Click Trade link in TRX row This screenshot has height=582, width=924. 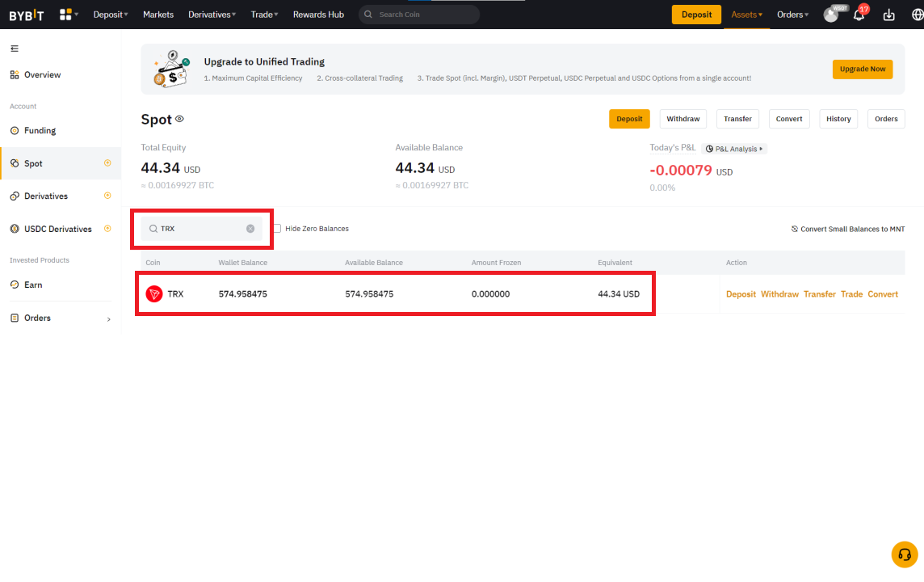[851, 294]
